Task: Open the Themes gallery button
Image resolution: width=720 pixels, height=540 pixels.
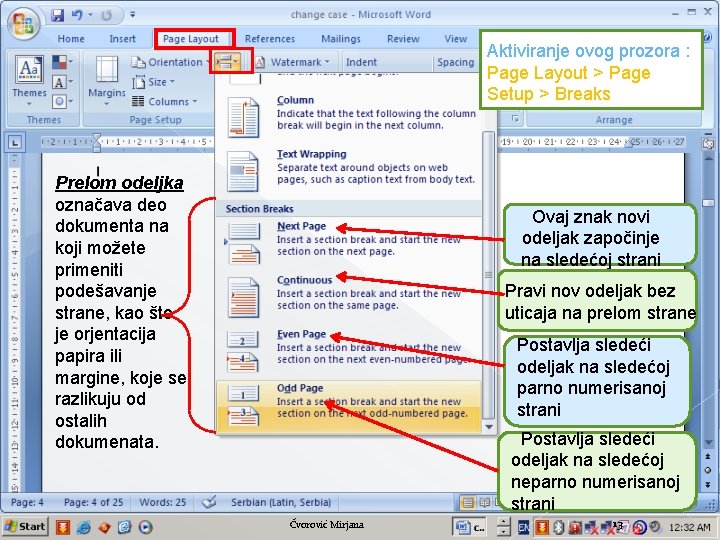Action: (x=29, y=81)
